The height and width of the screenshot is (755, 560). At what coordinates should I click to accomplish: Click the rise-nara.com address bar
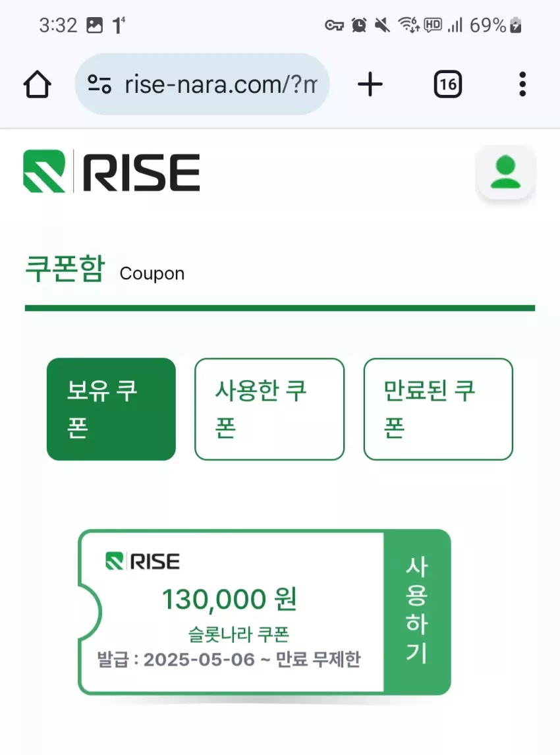click(x=202, y=84)
